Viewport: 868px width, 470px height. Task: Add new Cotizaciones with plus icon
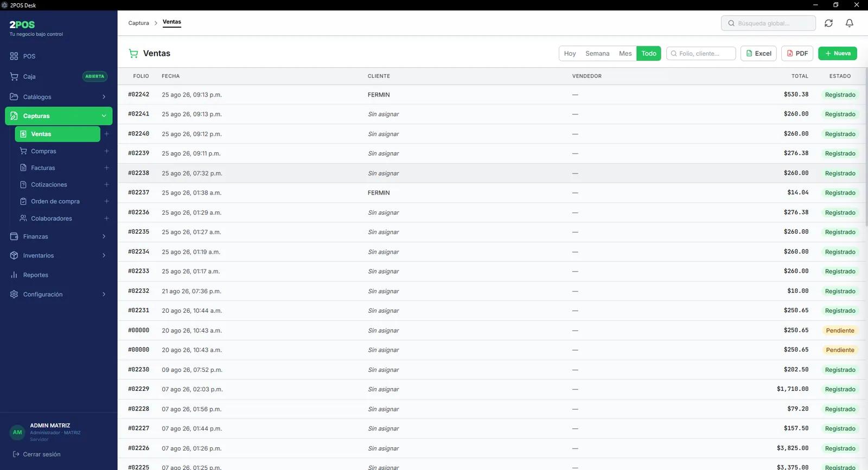pyautogui.click(x=106, y=185)
